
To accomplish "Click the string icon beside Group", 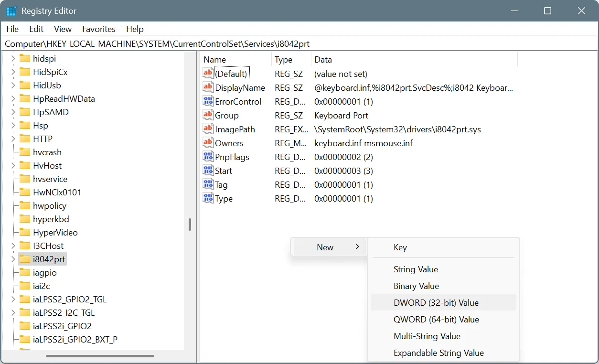I will 208,115.
